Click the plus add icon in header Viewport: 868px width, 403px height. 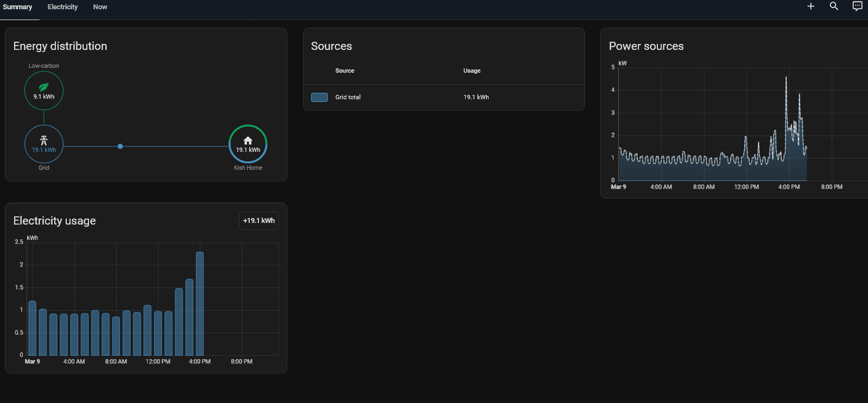point(810,7)
